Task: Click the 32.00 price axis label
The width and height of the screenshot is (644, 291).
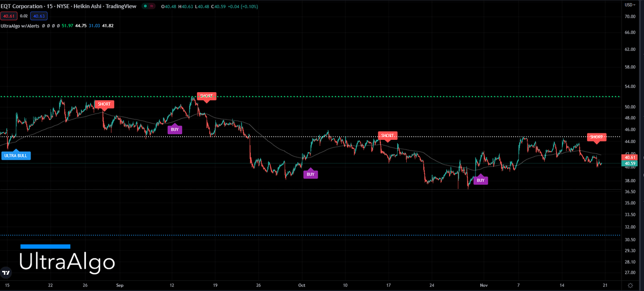Action: click(x=630, y=227)
